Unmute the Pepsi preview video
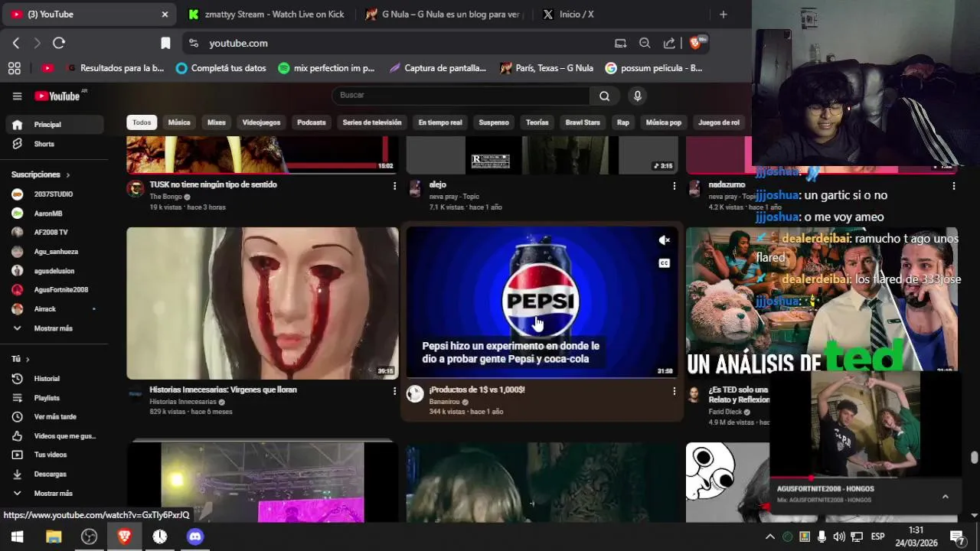Image resolution: width=980 pixels, height=551 pixels. 664,240
